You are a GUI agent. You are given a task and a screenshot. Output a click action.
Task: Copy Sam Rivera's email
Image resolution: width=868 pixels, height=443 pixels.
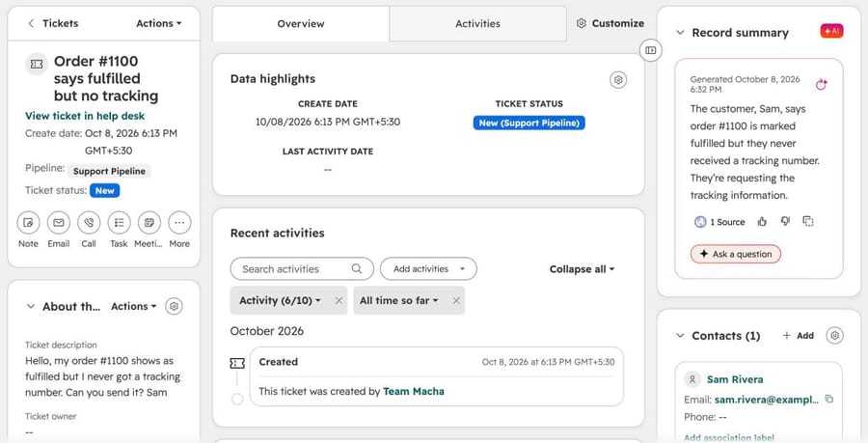click(x=828, y=399)
